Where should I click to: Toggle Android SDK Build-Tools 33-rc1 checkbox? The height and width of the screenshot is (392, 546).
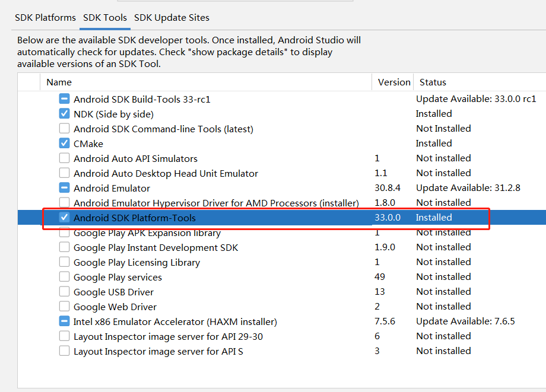(64, 99)
